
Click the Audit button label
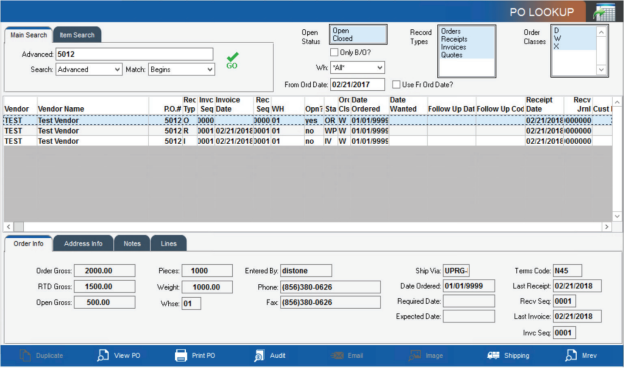[277, 356]
